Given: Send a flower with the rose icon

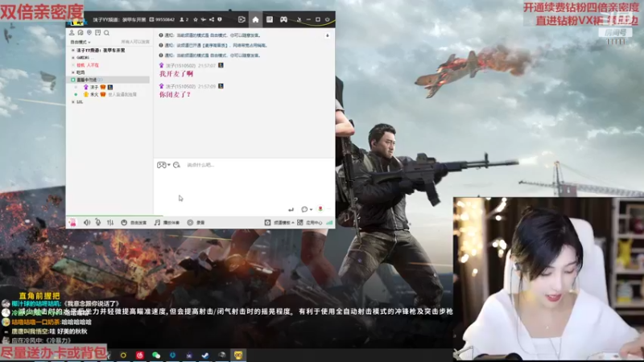Looking at the screenshot, I should click(x=320, y=209).
